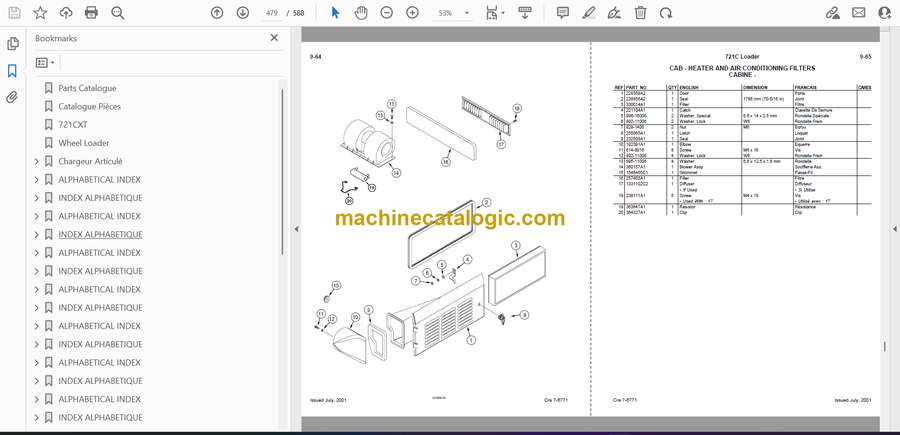Click the Save file icon
The height and width of the screenshot is (435, 900).
(x=14, y=13)
